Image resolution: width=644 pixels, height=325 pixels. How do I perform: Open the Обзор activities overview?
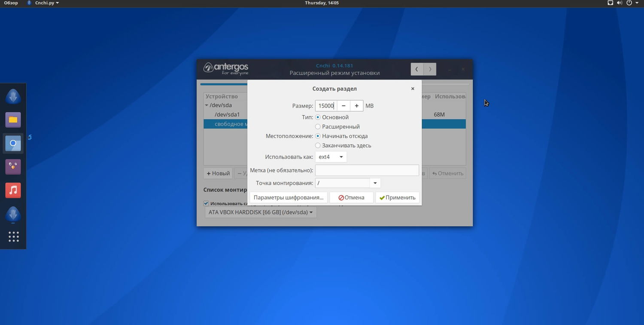pyautogui.click(x=11, y=3)
